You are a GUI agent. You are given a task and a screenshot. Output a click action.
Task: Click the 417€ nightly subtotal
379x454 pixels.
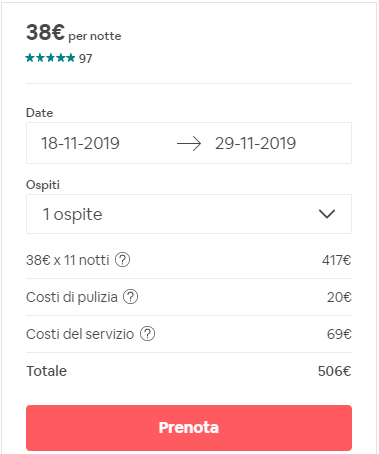337,260
